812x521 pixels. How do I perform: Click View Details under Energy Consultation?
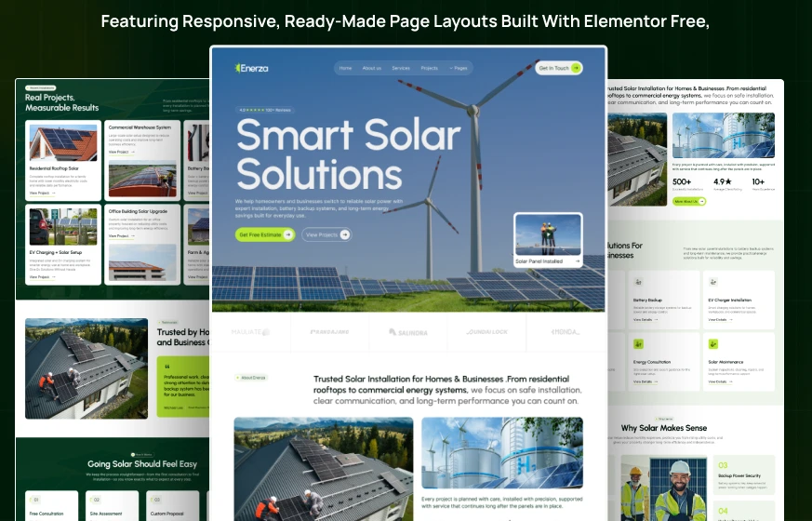click(646, 381)
